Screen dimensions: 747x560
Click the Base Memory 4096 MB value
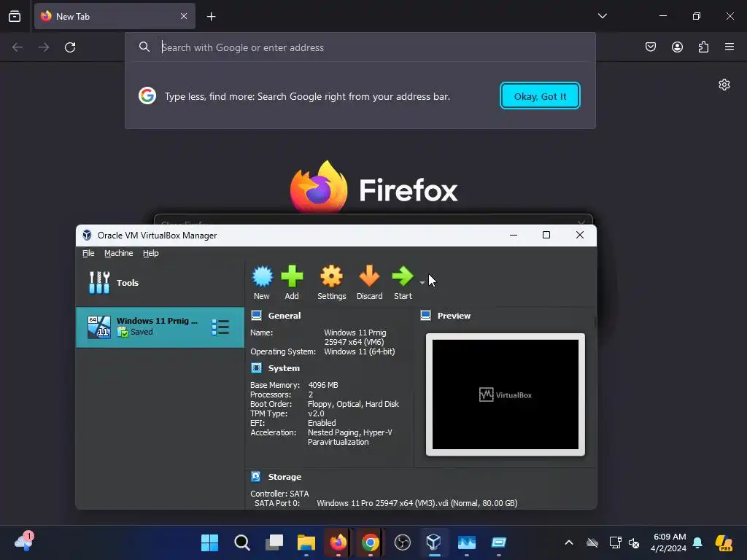point(323,385)
